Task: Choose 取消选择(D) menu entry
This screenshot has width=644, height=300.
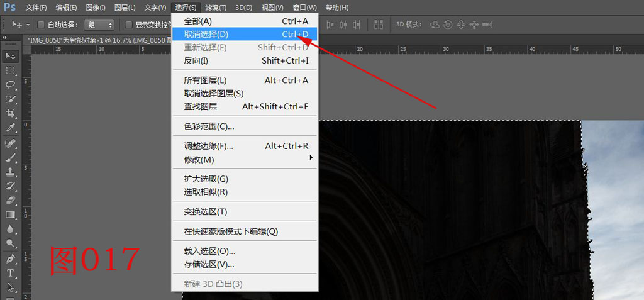Action: [245, 34]
